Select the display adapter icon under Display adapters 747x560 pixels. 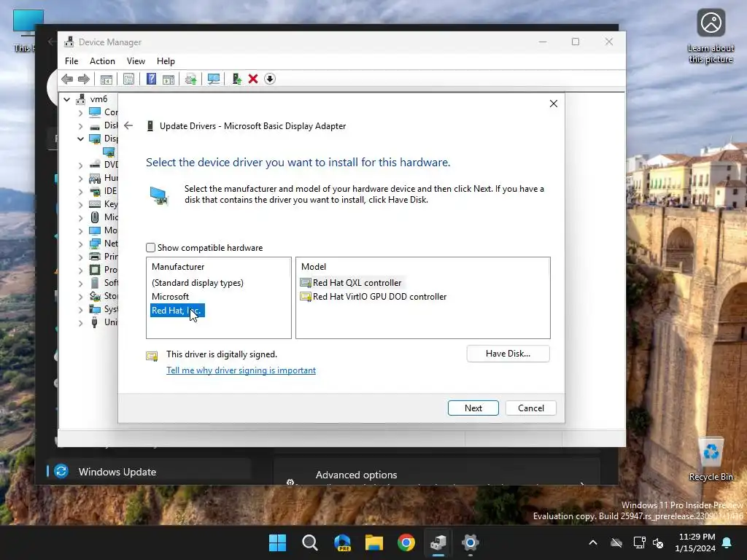click(x=109, y=152)
